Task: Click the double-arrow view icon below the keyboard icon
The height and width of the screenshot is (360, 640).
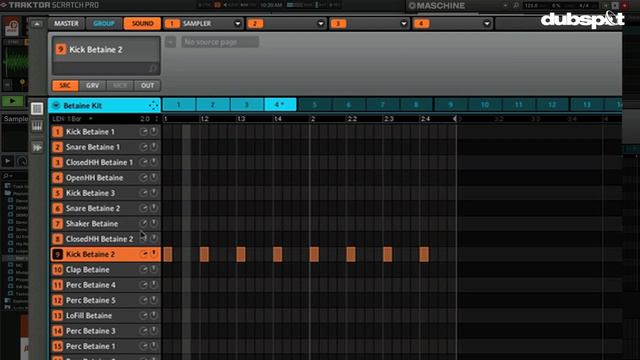Action: click(x=37, y=147)
